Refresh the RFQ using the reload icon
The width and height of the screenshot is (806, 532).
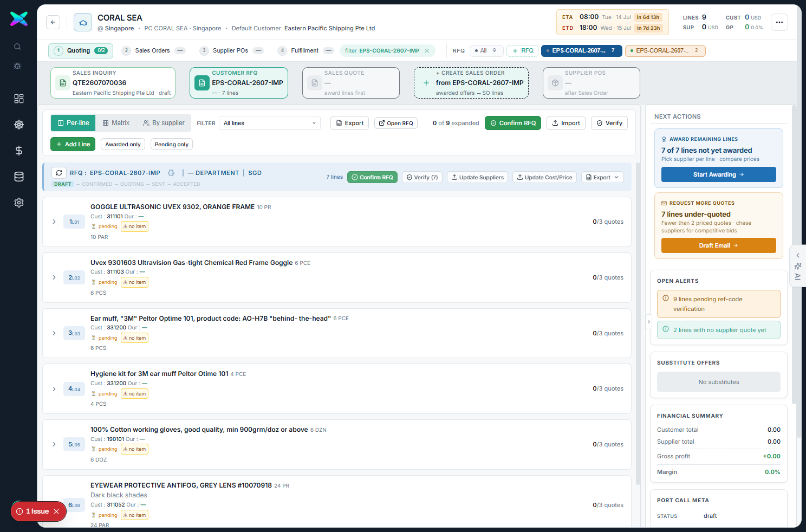point(59,173)
